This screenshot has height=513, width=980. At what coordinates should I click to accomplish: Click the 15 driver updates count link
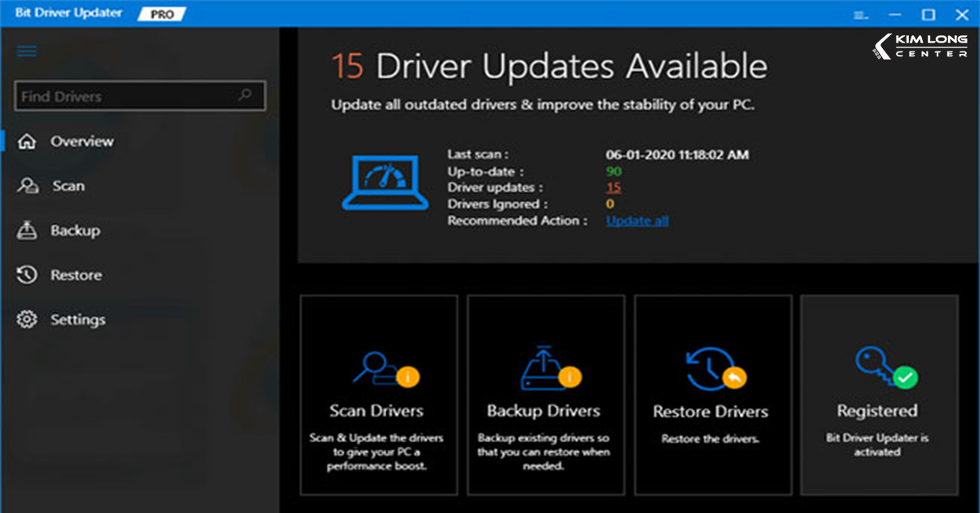tap(613, 188)
